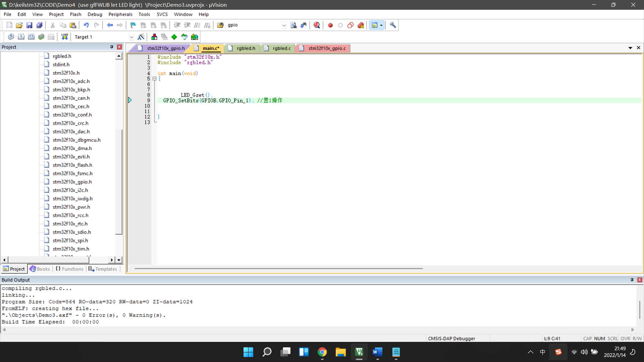Switch to the Books panel tab

pyautogui.click(x=40, y=269)
